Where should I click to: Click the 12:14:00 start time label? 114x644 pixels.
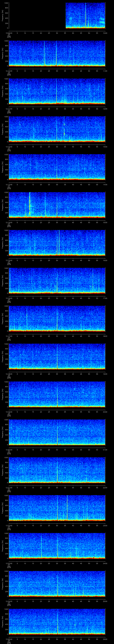pyautogui.click(x=9, y=223)
